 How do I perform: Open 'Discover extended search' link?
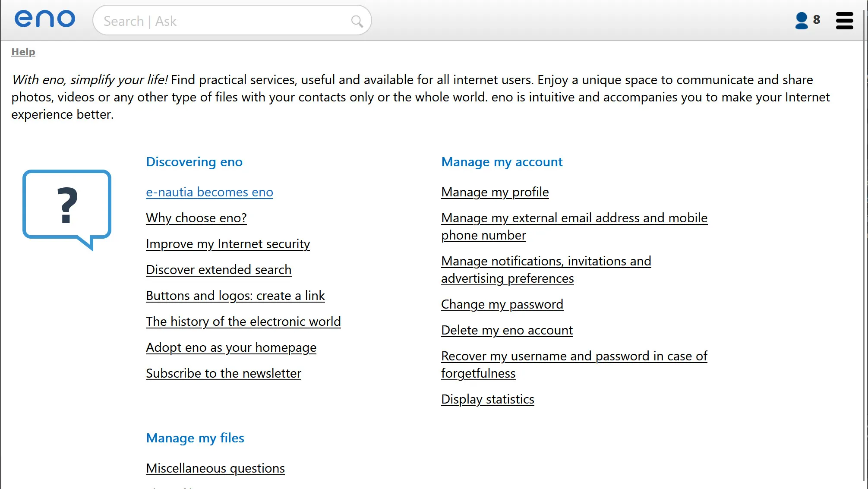218,270
